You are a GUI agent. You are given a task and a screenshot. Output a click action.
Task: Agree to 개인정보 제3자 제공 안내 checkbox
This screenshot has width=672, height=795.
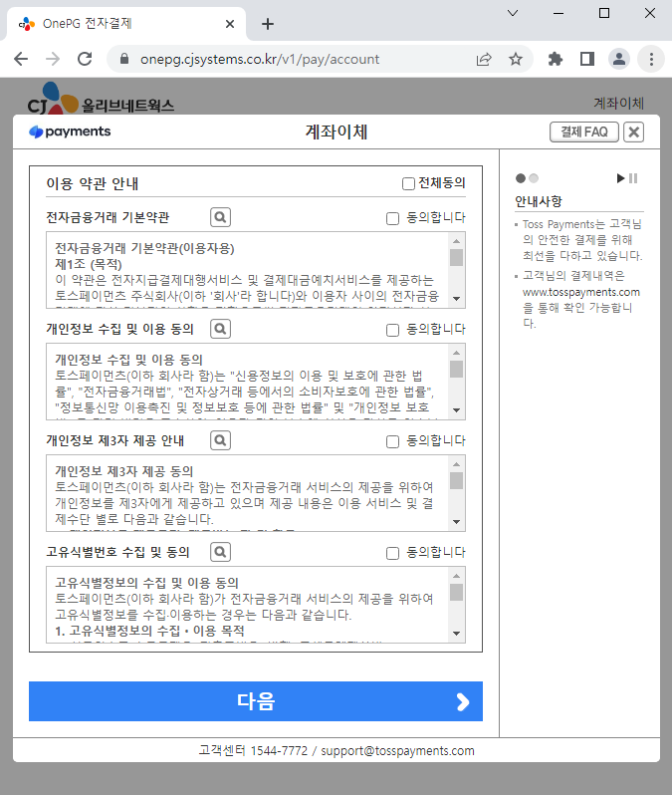coord(392,440)
